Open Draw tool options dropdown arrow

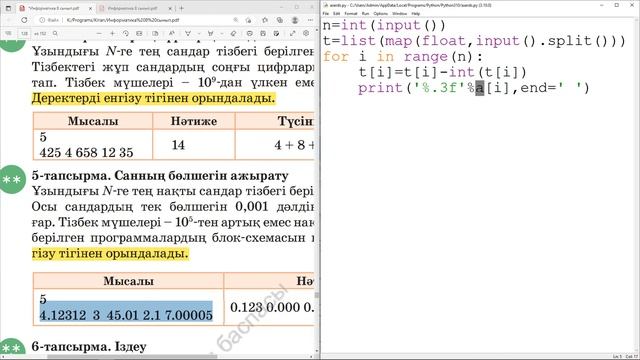(199, 33)
